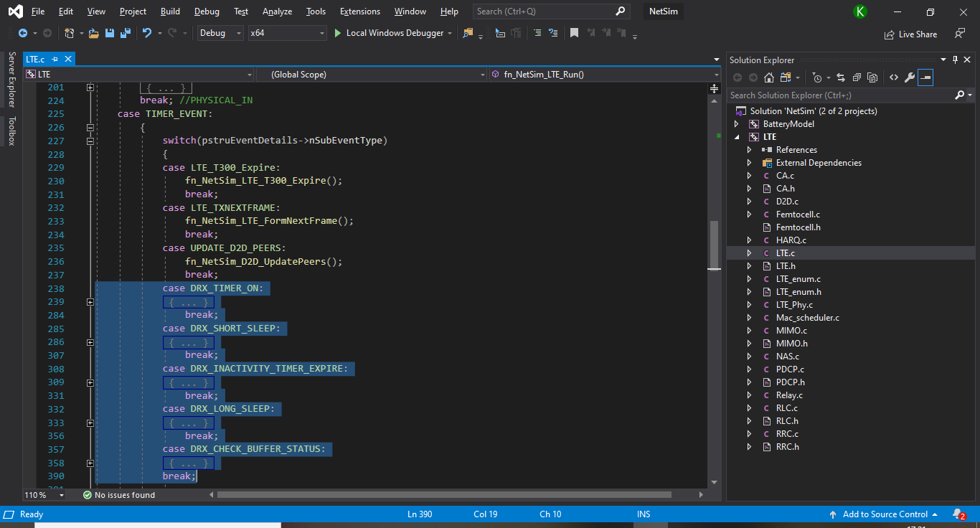Open the Debug configuration dropdown
Screen dimensions: 980x528
220,33
